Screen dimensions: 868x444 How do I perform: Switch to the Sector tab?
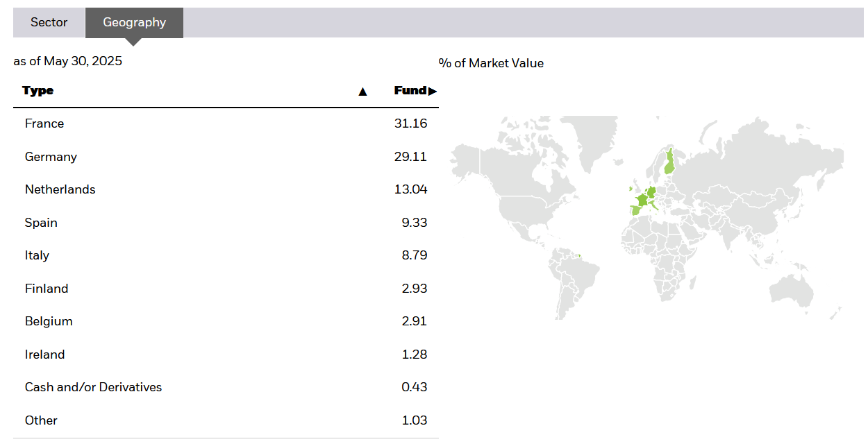[x=49, y=22]
